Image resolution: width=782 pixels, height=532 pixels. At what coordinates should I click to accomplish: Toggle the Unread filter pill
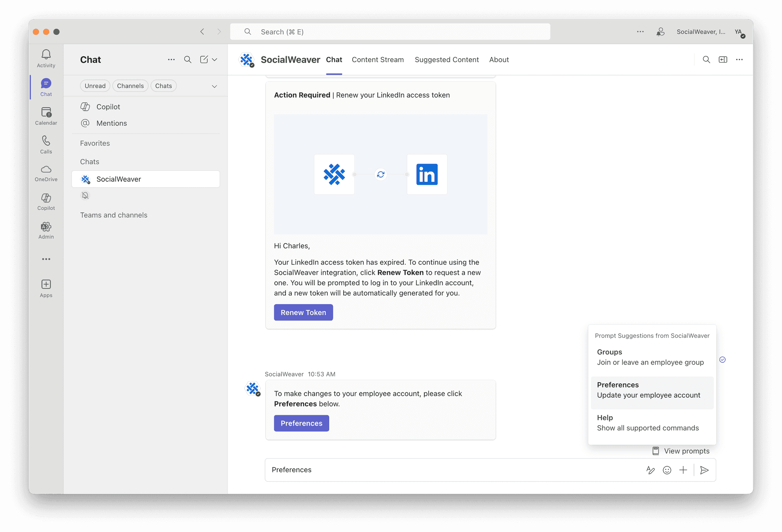(95, 86)
